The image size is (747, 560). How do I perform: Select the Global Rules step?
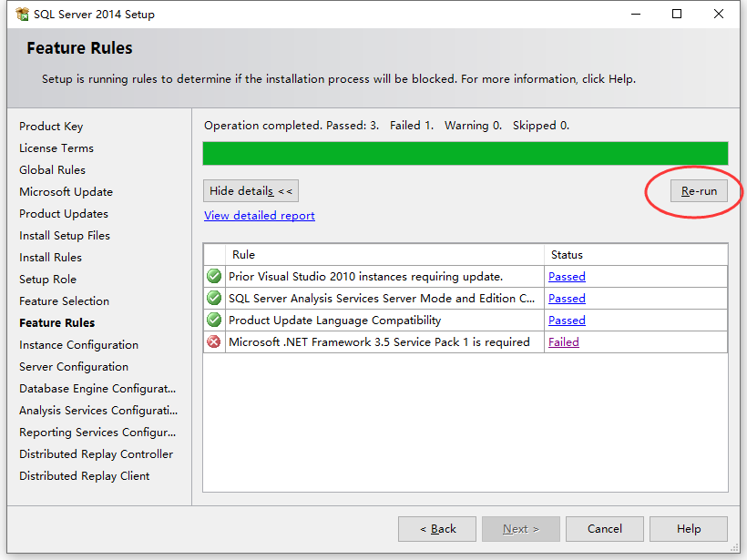(53, 170)
